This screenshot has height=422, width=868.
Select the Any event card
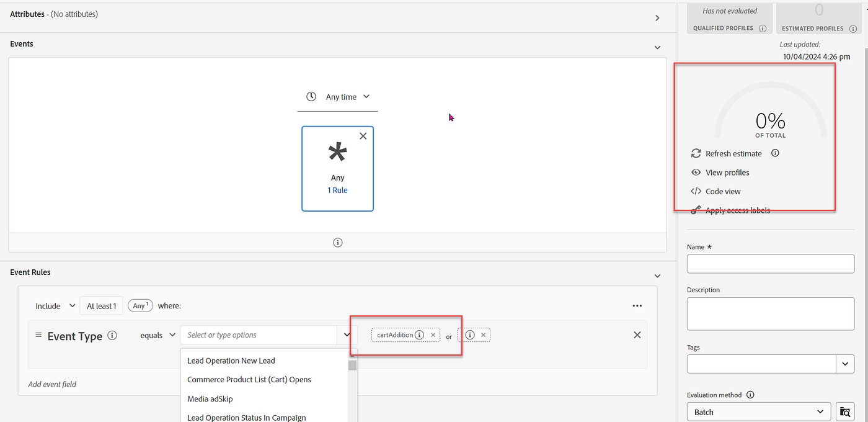(337, 169)
